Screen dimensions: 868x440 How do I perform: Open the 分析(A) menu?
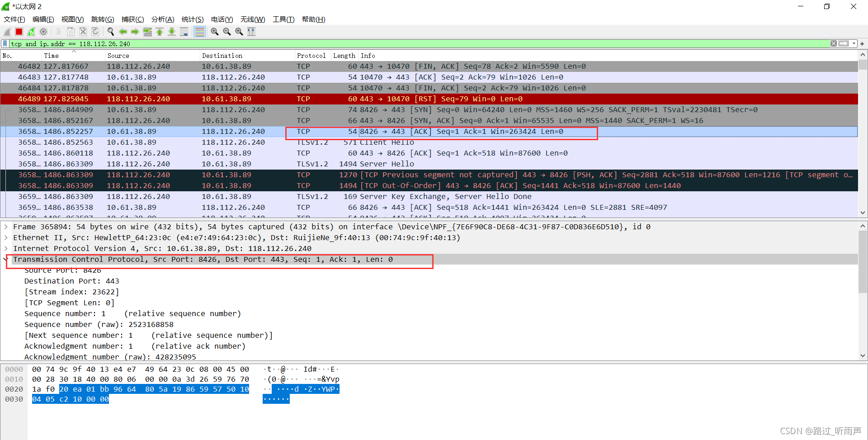(x=162, y=19)
